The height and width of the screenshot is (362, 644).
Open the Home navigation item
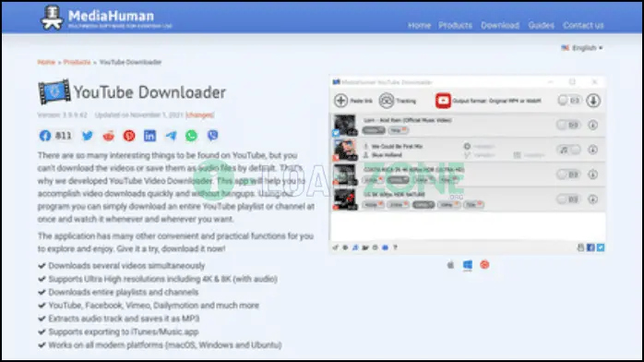pos(419,26)
